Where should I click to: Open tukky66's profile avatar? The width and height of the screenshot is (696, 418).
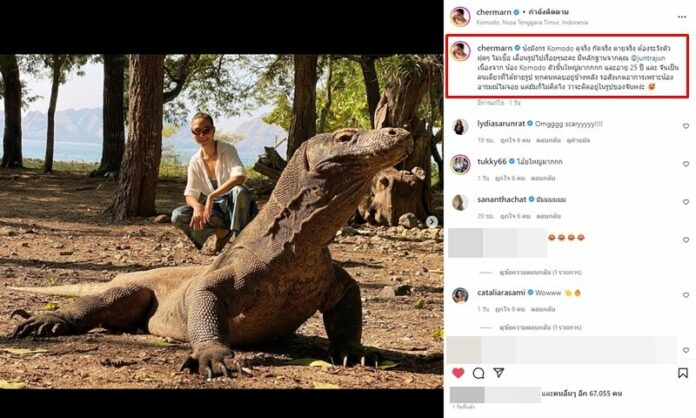460,164
